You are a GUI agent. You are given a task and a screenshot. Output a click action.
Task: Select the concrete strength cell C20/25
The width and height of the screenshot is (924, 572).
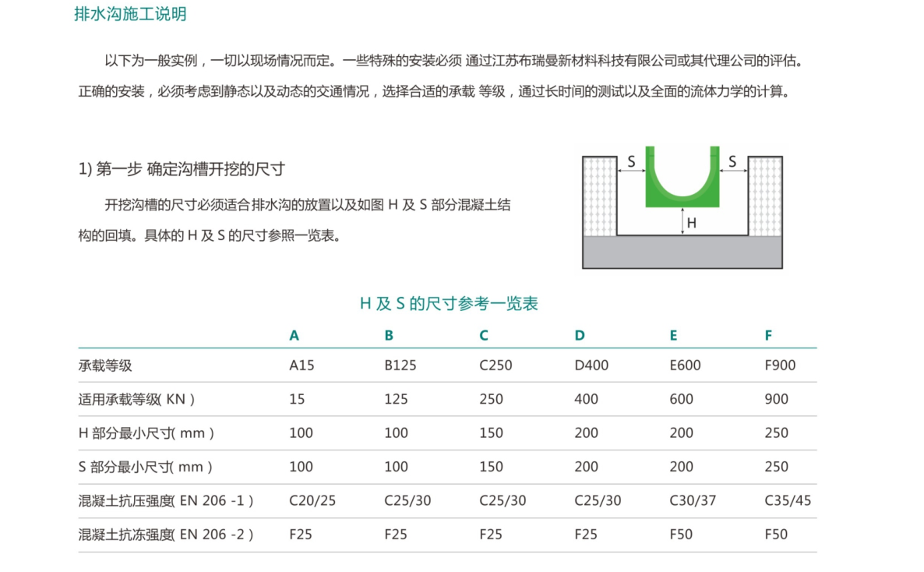pos(312,501)
